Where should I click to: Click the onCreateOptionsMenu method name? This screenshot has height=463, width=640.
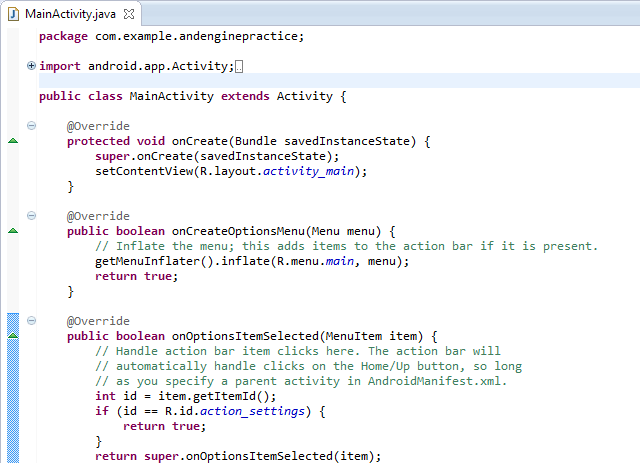pos(238,231)
